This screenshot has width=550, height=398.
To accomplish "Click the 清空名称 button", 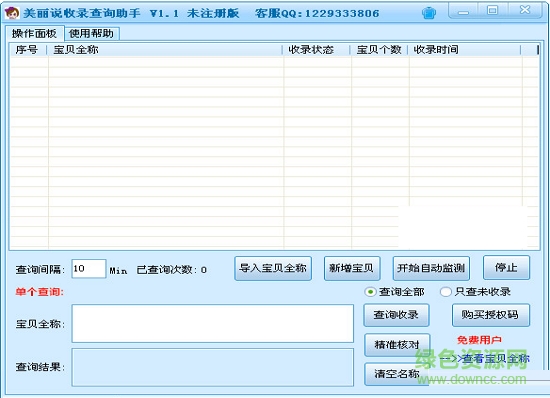I will pyautogui.click(x=396, y=374).
